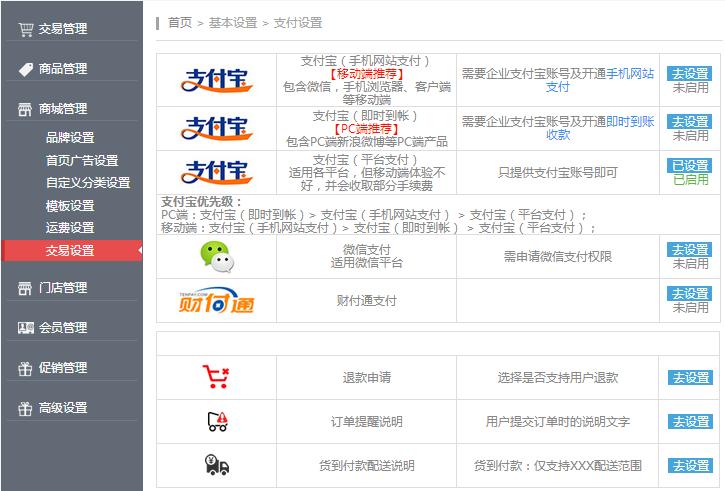Go to 基本设置 via breadcrumb

[233, 23]
